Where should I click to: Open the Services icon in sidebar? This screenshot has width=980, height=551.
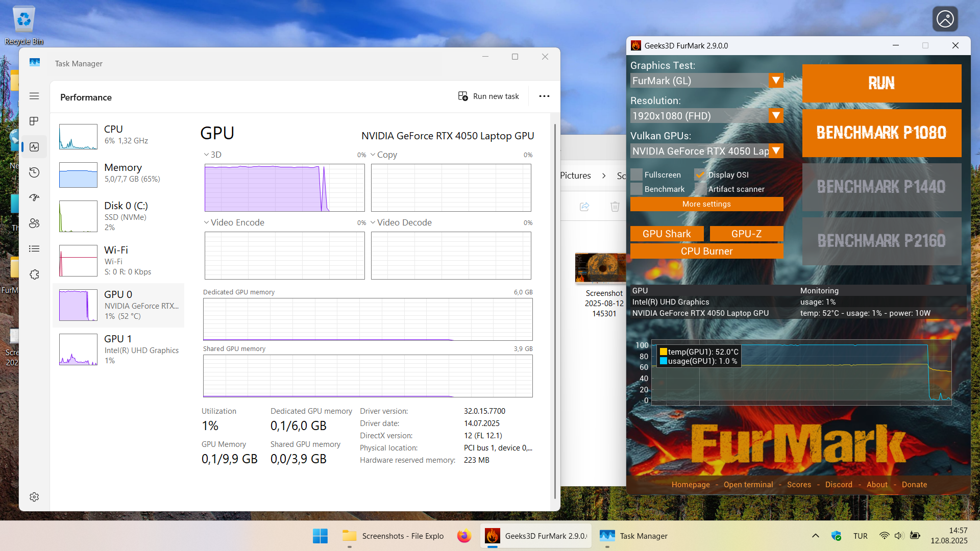tap(34, 274)
